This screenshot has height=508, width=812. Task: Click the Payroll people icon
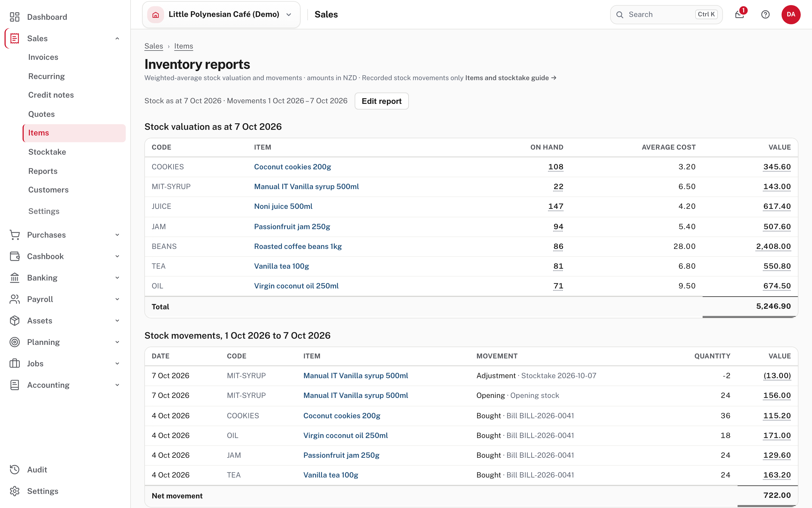click(14, 299)
